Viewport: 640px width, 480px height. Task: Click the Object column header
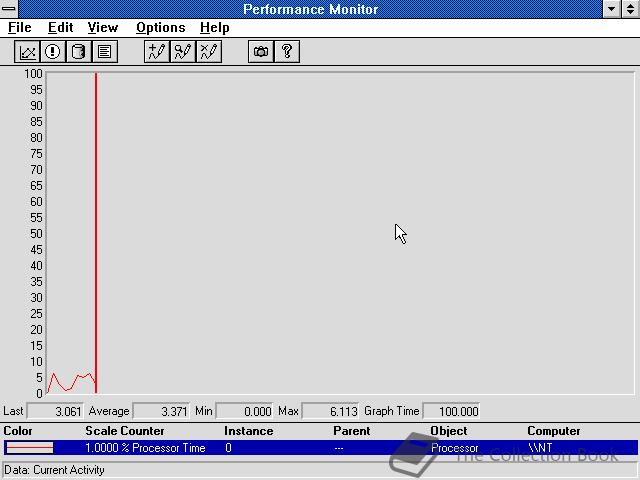point(449,431)
